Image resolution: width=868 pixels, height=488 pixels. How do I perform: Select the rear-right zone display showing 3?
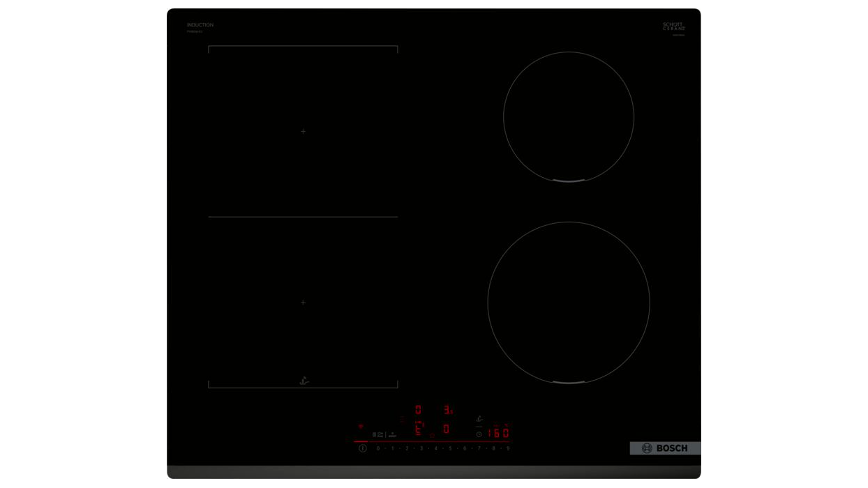tap(447, 410)
